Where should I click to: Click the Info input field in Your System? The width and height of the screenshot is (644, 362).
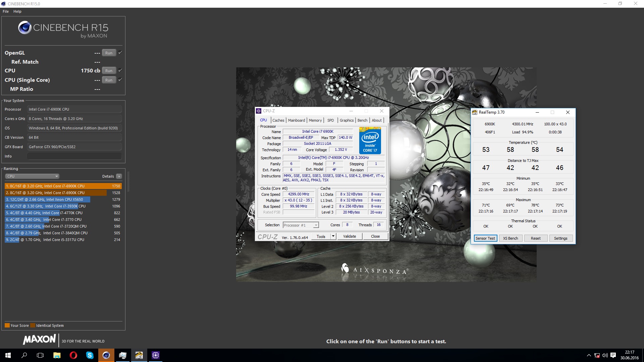coord(74,156)
